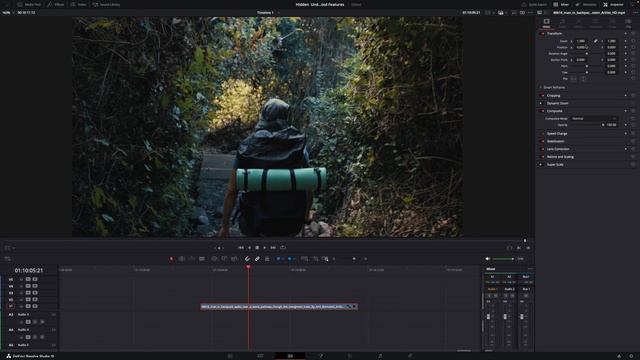Select the Selection mode arrow tool
The height and width of the screenshot is (360, 640).
point(171,259)
